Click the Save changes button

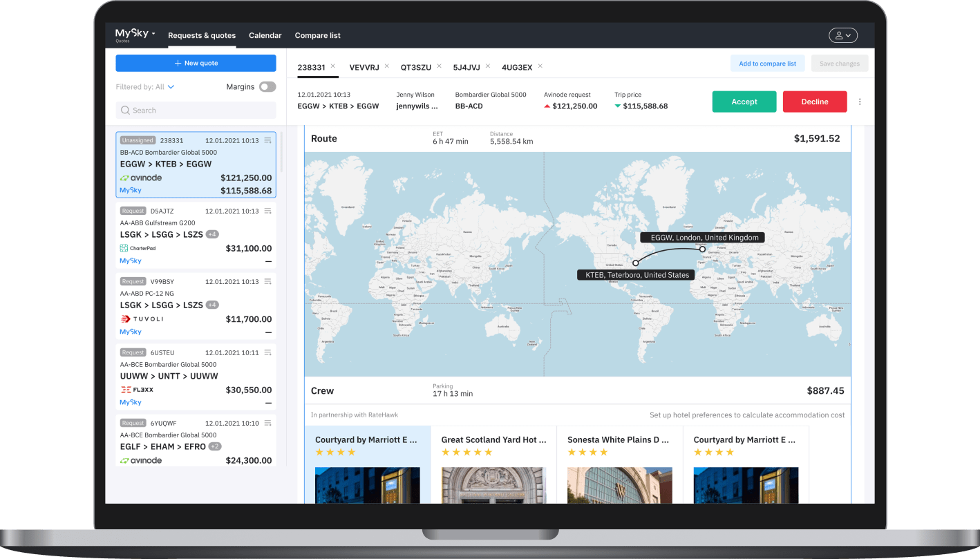[x=840, y=64]
